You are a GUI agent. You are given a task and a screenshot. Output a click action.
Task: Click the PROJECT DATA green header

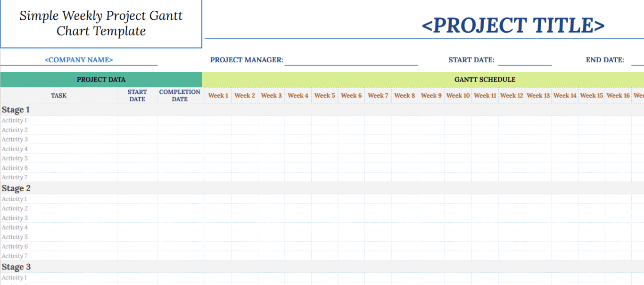tap(101, 79)
